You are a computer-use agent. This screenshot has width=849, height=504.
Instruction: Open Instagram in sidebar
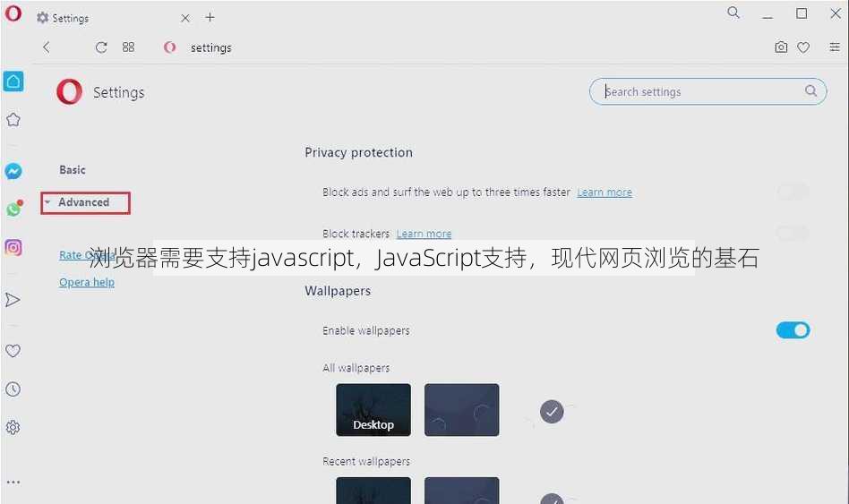tap(13, 247)
